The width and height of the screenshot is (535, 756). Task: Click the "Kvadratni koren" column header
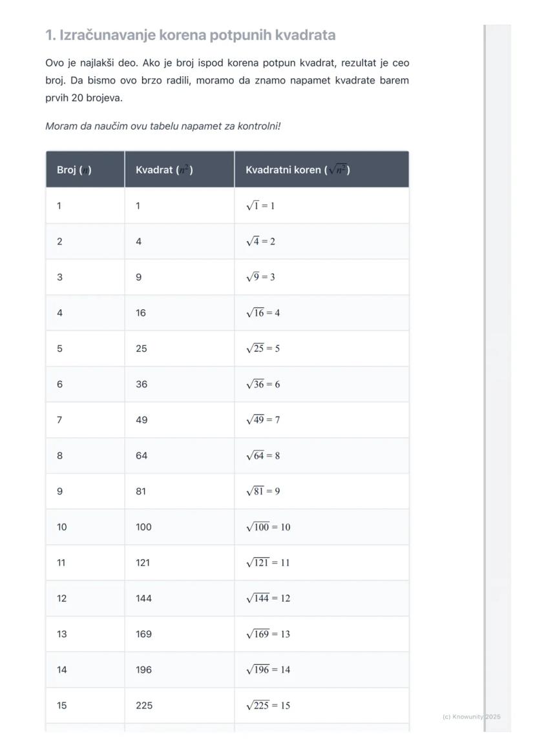click(x=297, y=170)
